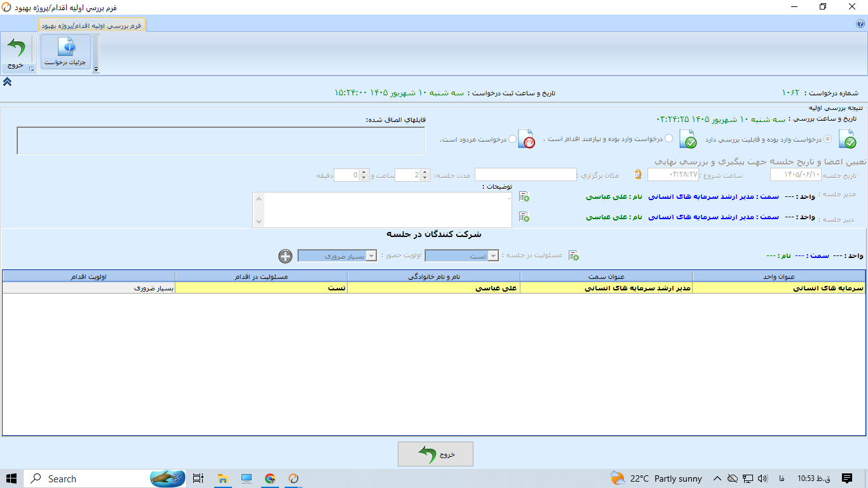Screen dimensions: 868x488
Task: Open File Explorer from the taskbar
Action: (222, 478)
